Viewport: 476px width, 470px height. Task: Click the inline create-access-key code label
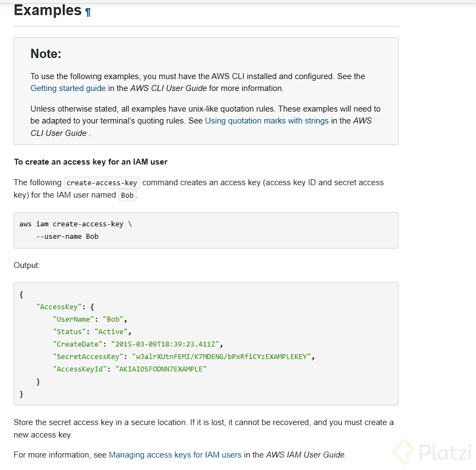coord(102,183)
